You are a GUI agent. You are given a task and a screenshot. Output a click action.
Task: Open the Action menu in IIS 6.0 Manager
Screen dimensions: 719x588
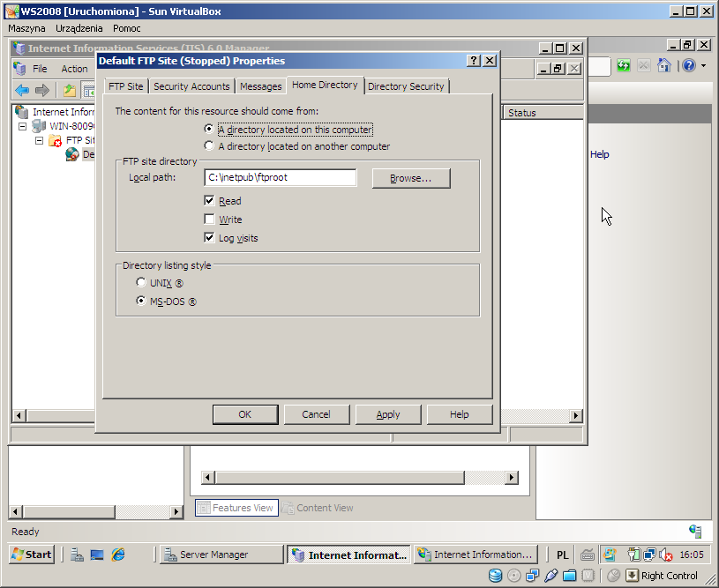click(74, 69)
